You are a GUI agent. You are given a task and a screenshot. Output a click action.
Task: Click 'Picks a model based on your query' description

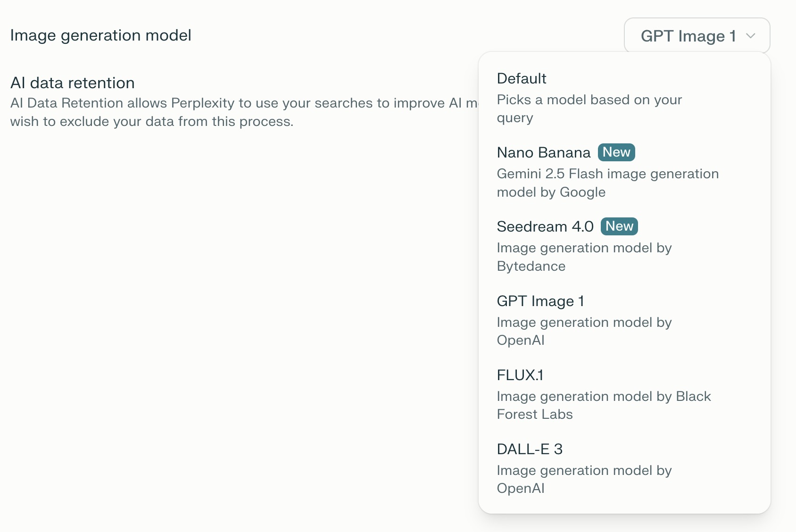(x=589, y=108)
